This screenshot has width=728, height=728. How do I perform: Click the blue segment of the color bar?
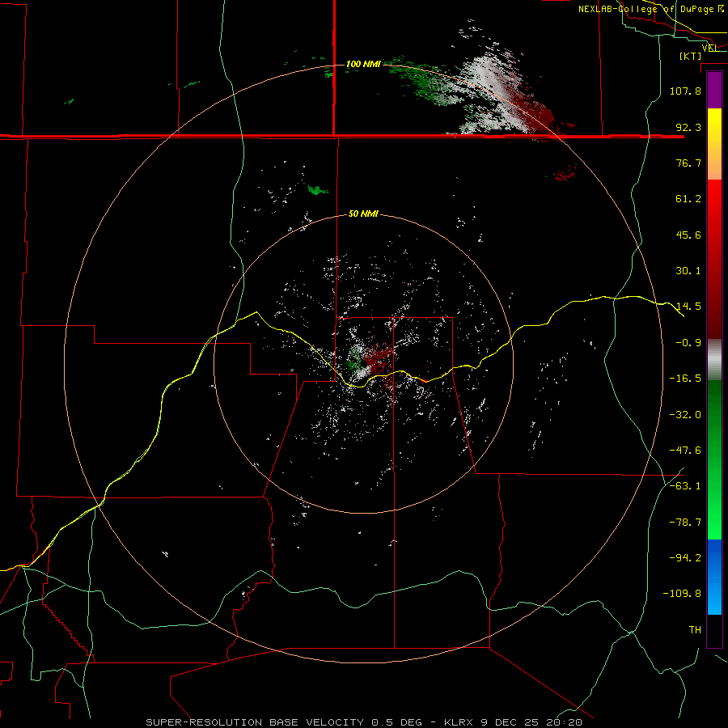[x=714, y=577]
